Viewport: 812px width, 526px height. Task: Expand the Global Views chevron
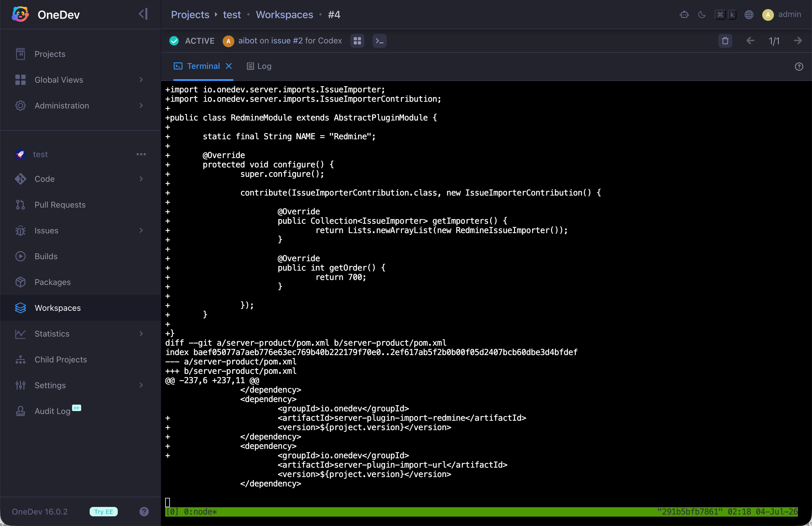click(x=141, y=79)
